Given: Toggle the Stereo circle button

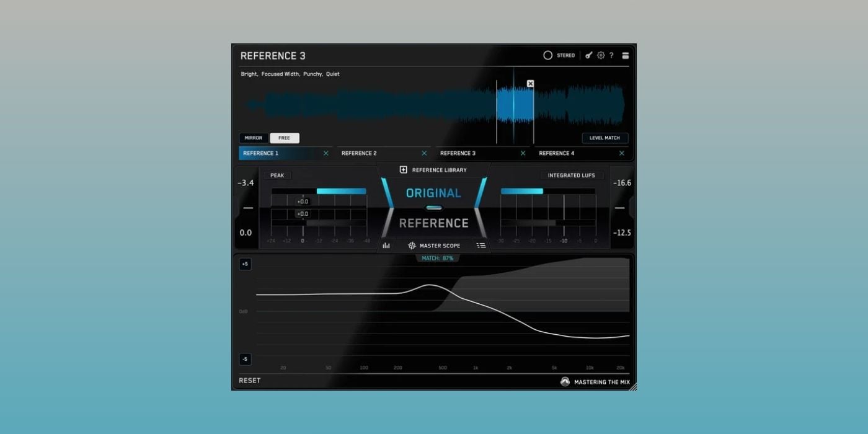Looking at the screenshot, I should (x=548, y=55).
